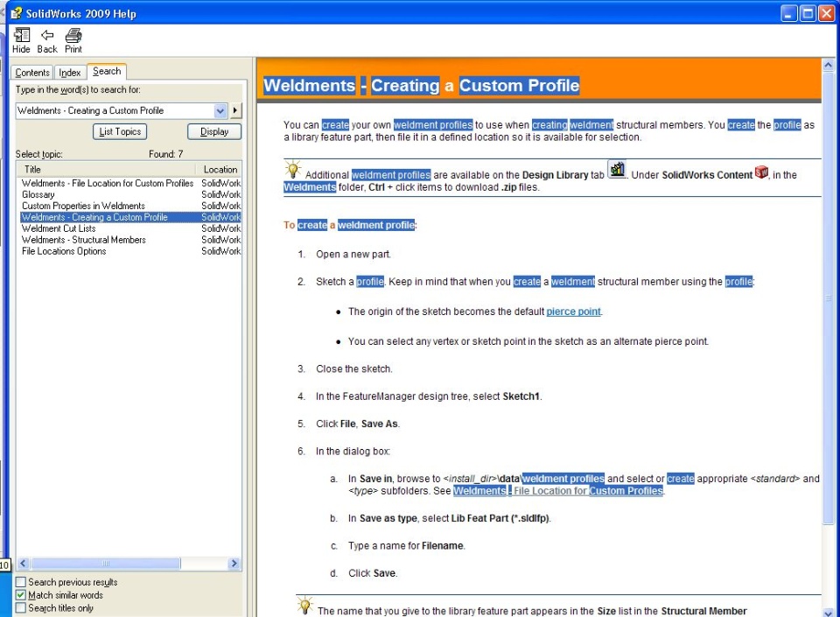Sort results by Location column header
Image resolution: width=840 pixels, height=617 pixels.
point(219,169)
